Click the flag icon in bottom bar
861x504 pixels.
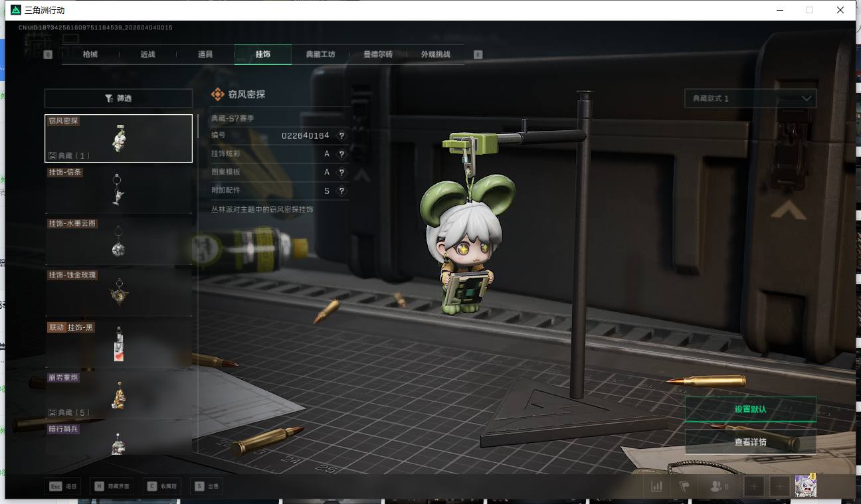point(684,486)
